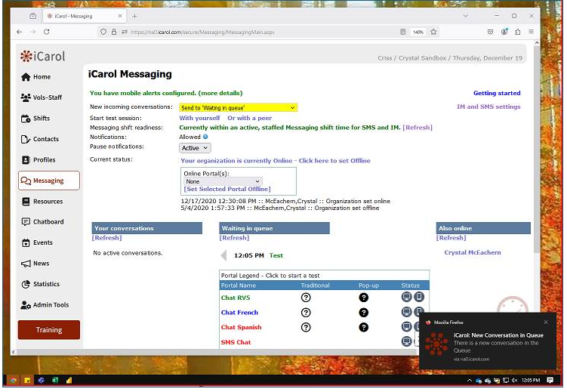Open the Home sidebar icon
This screenshot has width=567, height=392.
click(x=26, y=77)
